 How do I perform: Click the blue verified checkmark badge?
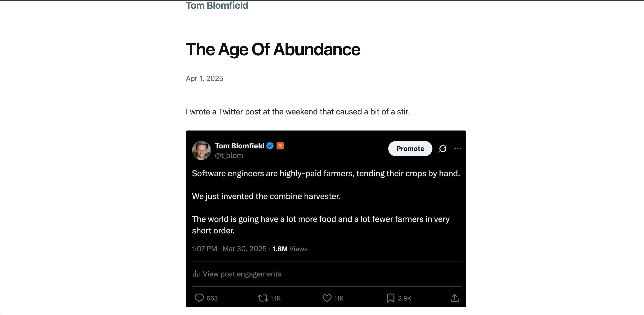270,146
